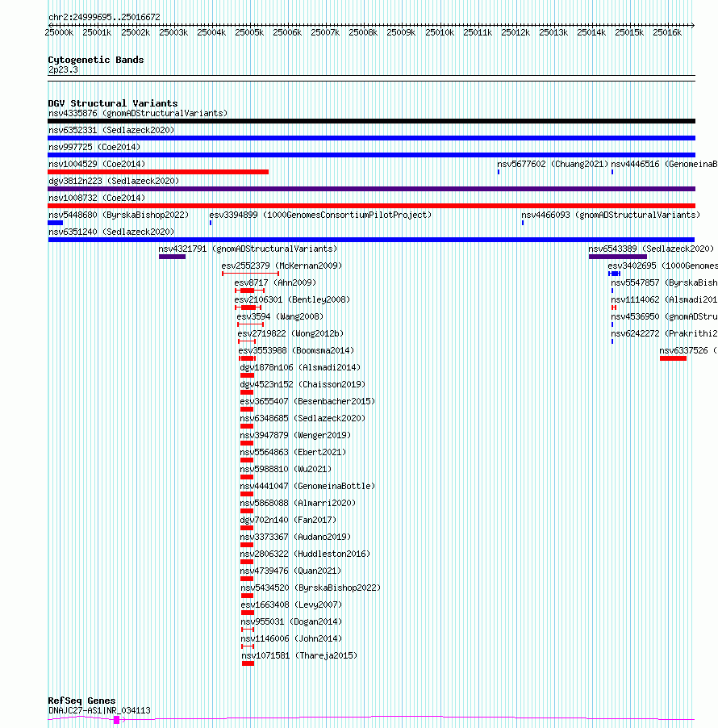Click the Cytogenetic Bands track title

click(x=96, y=60)
